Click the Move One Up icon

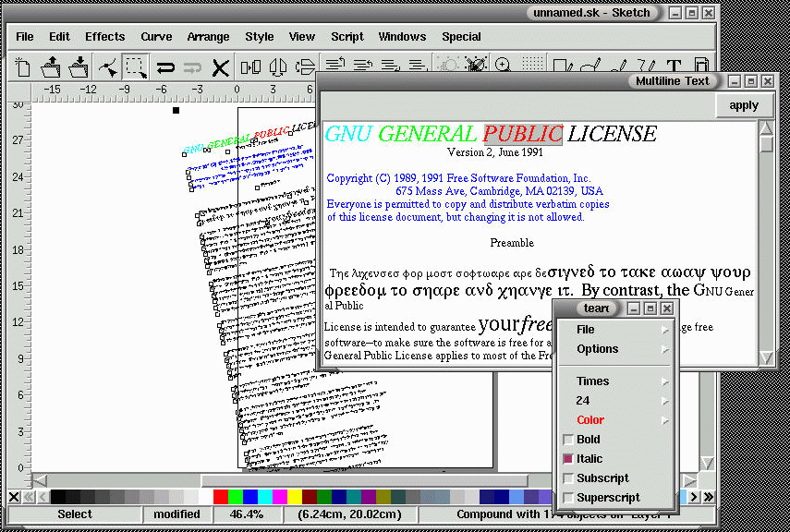[x=363, y=65]
